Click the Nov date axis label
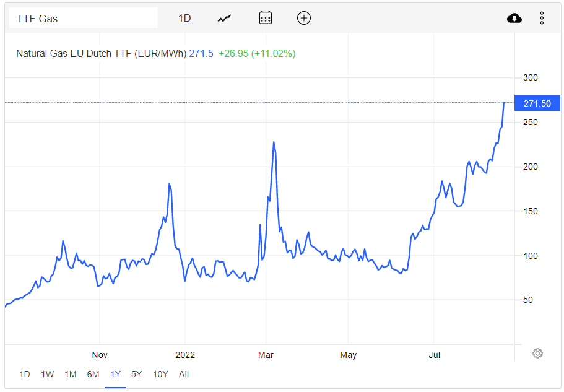The width and height of the screenshot is (564, 392). point(100,355)
